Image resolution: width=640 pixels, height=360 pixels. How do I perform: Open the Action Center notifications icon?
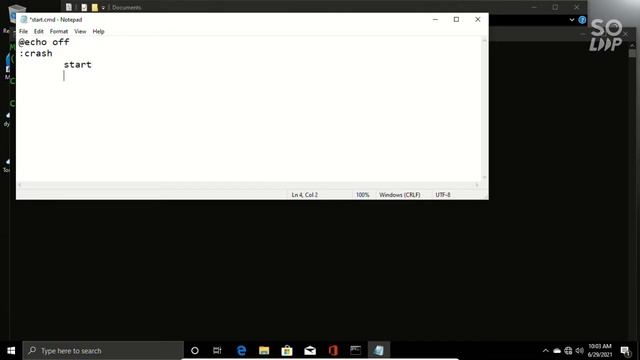click(625, 351)
